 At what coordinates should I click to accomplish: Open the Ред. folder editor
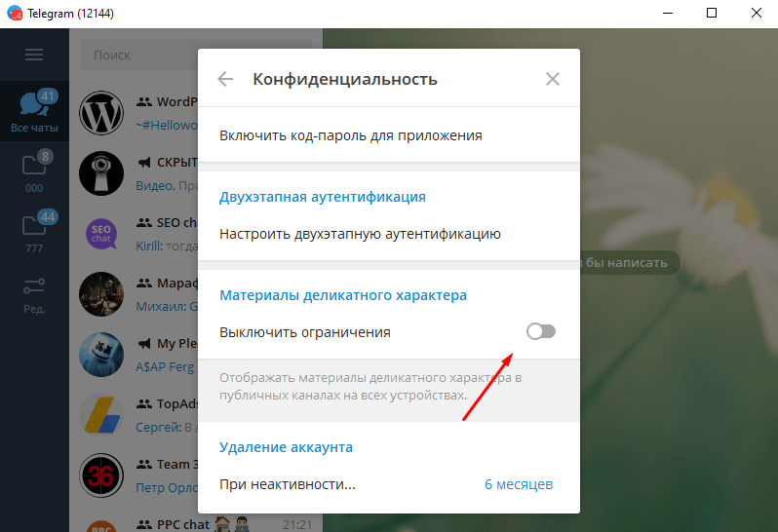(x=34, y=294)
